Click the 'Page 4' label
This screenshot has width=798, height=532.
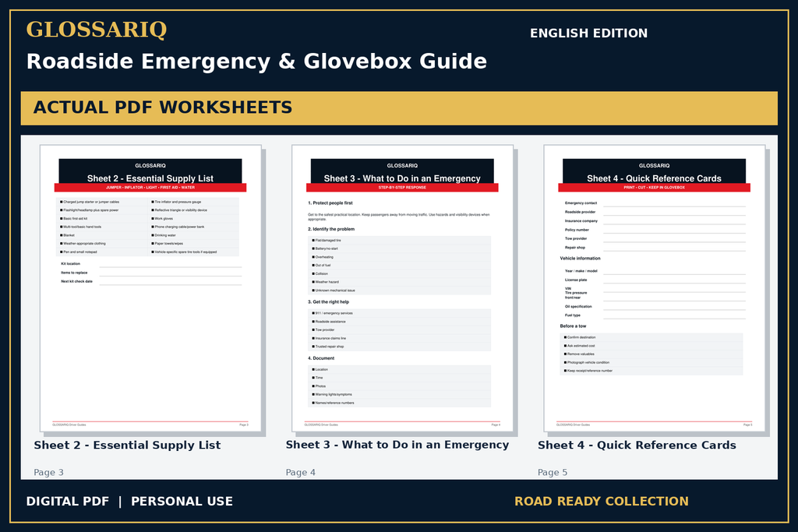[300, 473]
